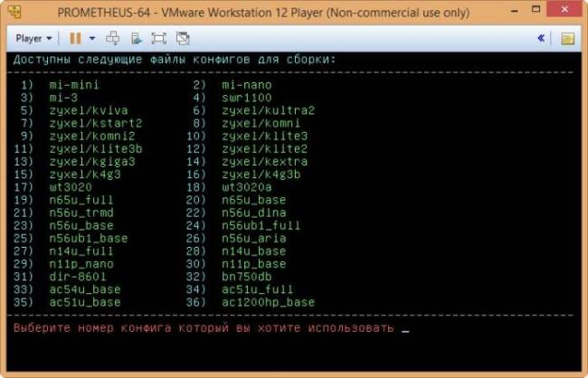
Task: Click the zyxel/komni2 config entry
Action: [92, 137]
